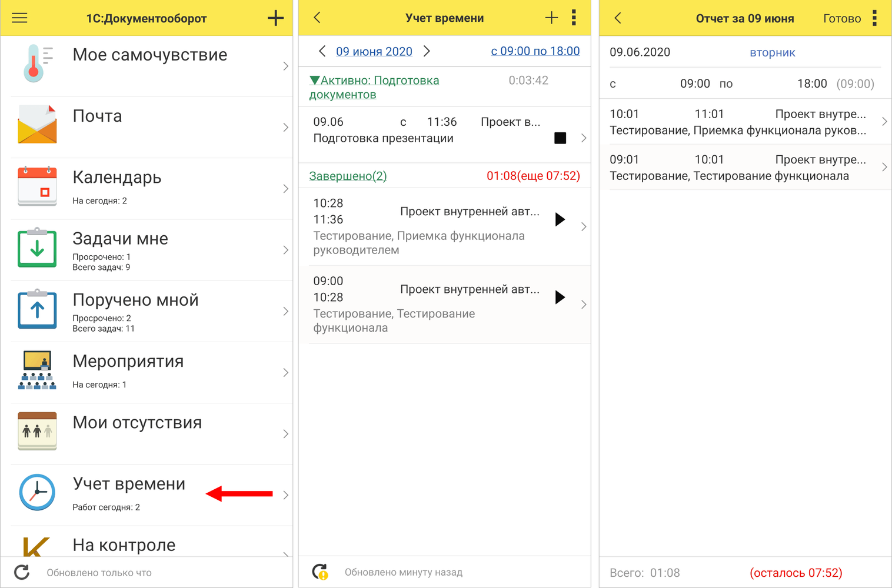Go back from the Отчет за 09 июня screen
This screenshot has height=588, width=892.
point(618,18)
